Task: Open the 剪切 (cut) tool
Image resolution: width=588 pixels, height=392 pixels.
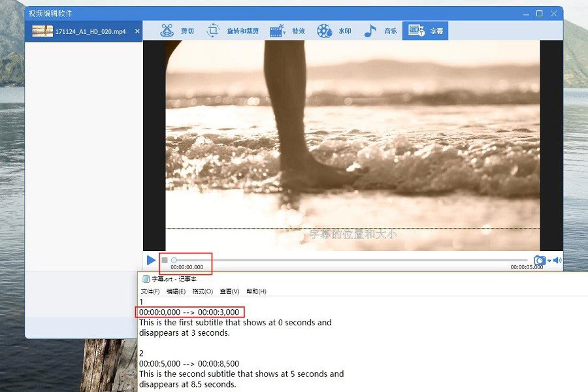Action: coord(178,31)
